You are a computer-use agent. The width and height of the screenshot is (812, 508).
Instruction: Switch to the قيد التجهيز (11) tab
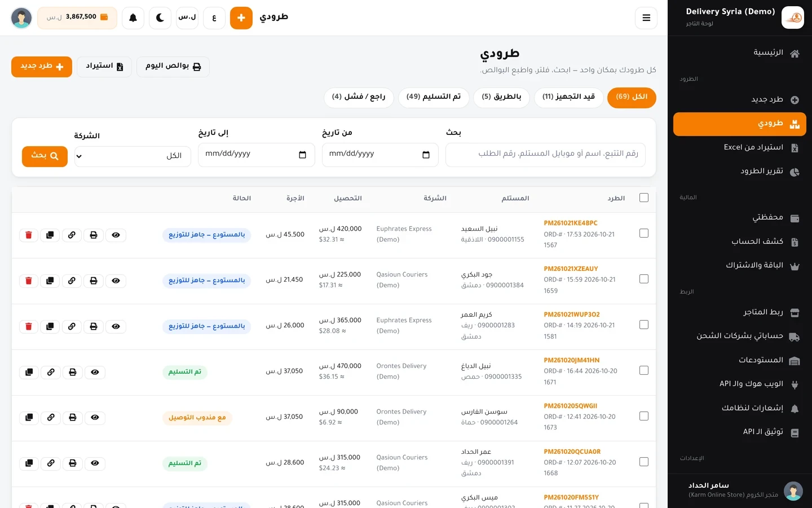click(x=568, y=97)
